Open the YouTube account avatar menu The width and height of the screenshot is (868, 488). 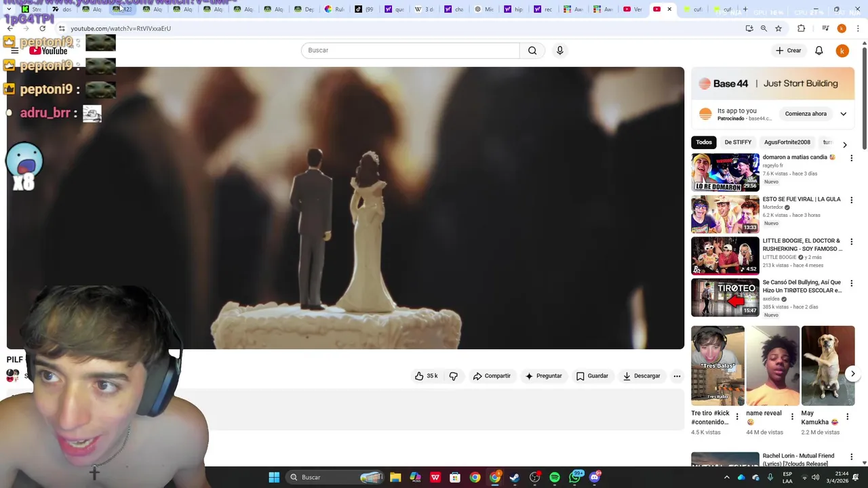click(842, 51)
